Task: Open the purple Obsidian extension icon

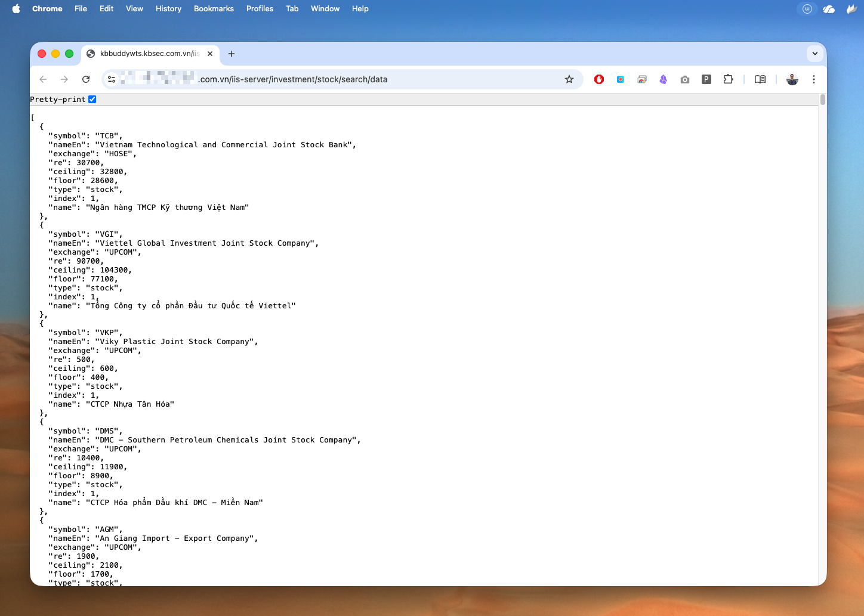Action: coord(663,79)
